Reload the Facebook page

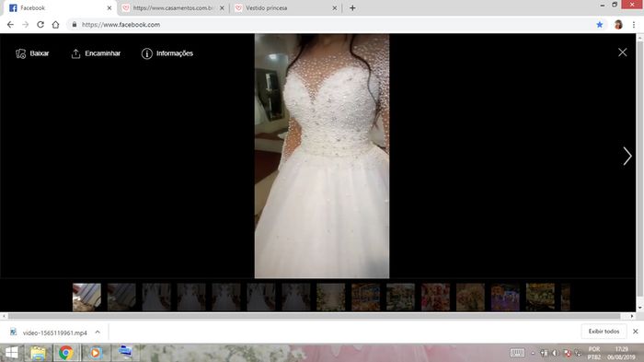click(40, 25)
